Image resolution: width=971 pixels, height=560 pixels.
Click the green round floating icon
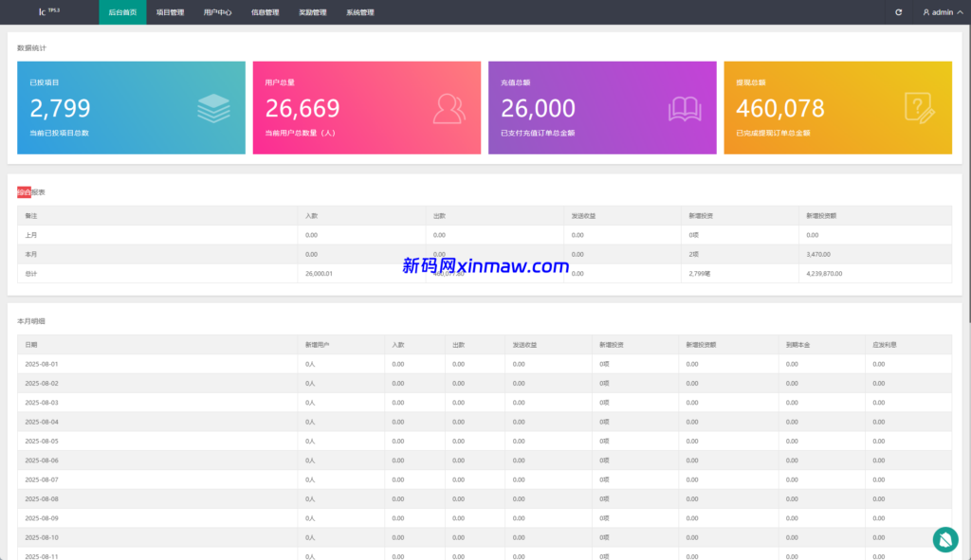(x=944, y=539)
